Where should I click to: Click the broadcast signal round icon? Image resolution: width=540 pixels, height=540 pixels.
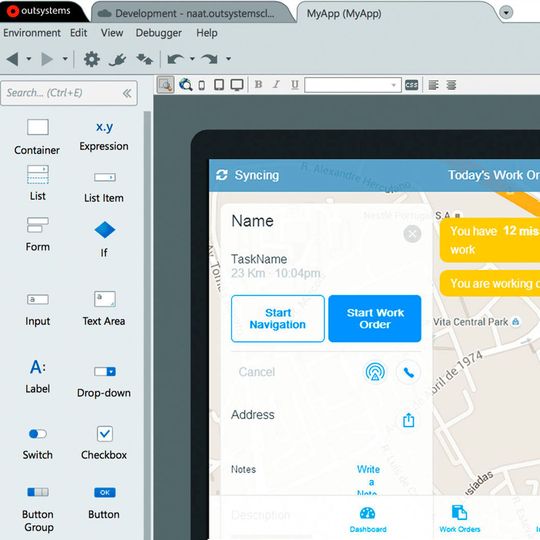(375, 372)
